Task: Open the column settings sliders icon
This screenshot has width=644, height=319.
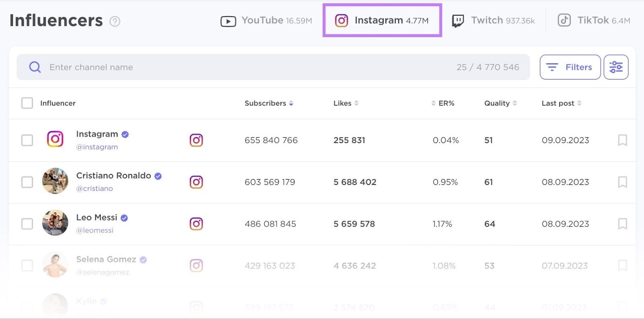Action: pyautogui.click(x=616, y=67)
